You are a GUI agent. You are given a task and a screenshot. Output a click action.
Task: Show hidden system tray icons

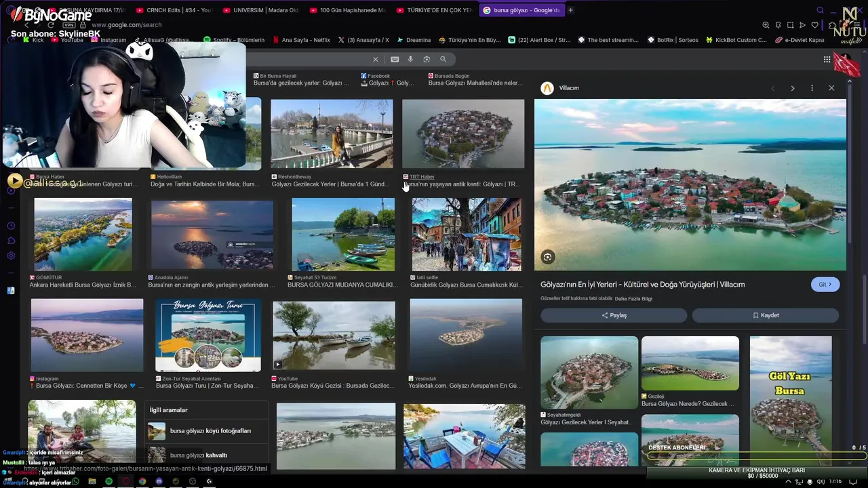pos(788,481)
